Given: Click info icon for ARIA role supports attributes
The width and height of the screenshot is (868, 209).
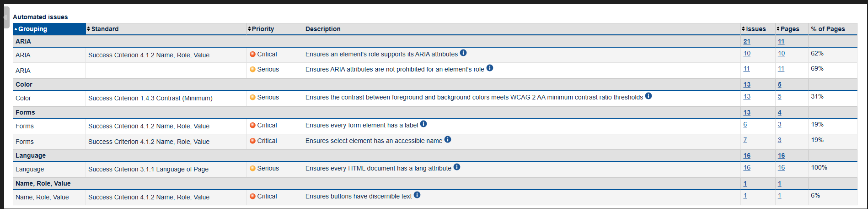Looking at the screenshot, I should click(463, 53).
